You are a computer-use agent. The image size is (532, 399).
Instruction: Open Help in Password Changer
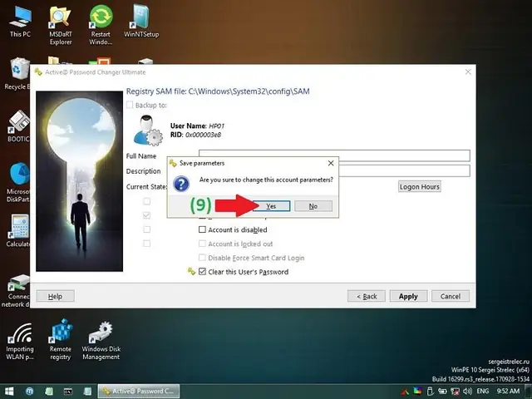pyautogui.click(x=56, y=296)
